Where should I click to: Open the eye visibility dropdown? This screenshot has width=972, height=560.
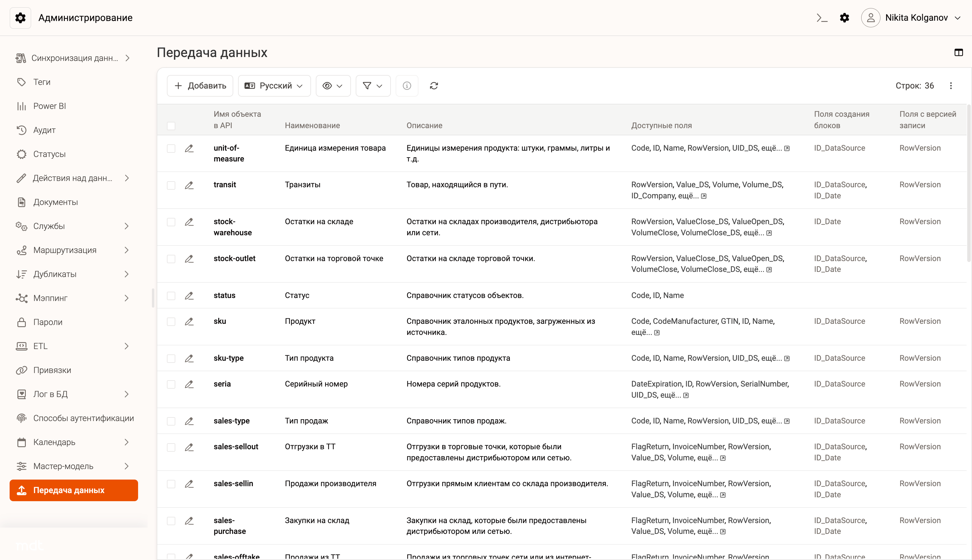pyautogui.click(x=333, y=86)
